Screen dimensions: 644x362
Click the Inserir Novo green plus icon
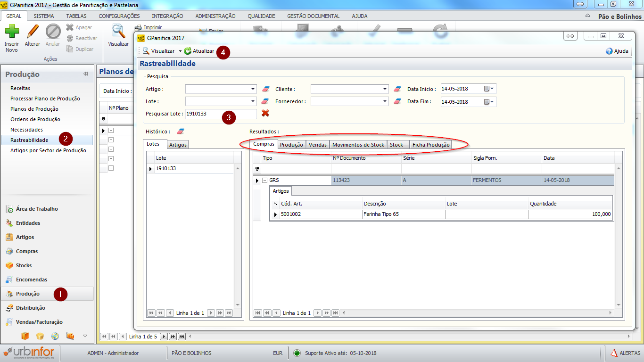[x=12, y=32]
